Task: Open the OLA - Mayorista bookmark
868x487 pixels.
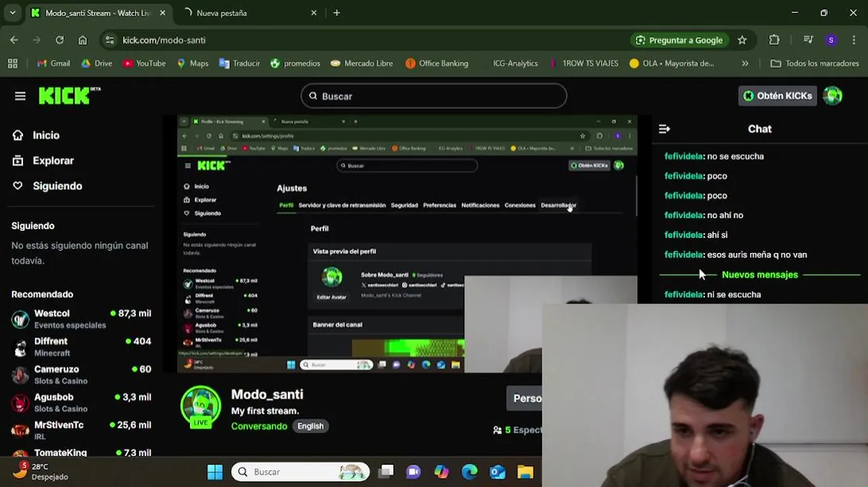Action: [671, 63]
